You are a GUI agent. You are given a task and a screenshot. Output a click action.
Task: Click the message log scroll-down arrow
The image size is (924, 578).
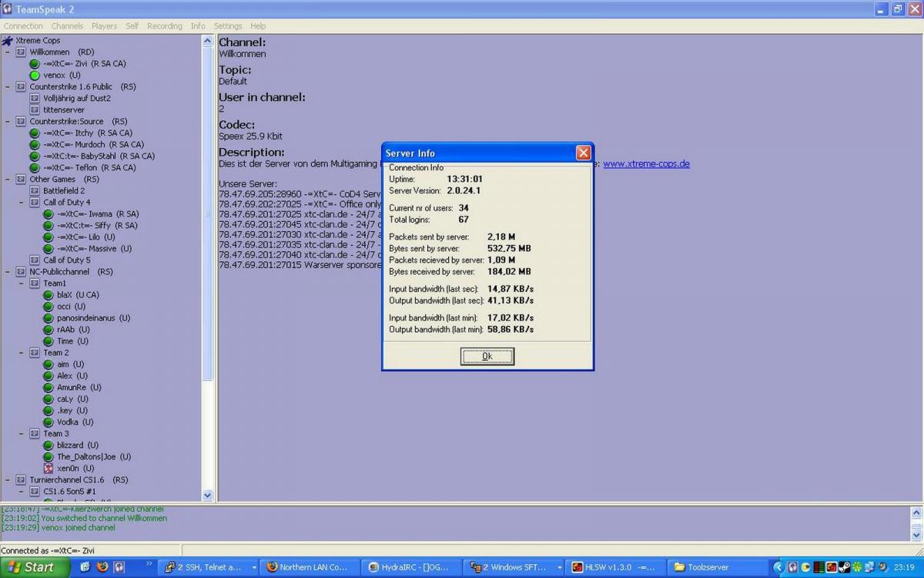916,534
